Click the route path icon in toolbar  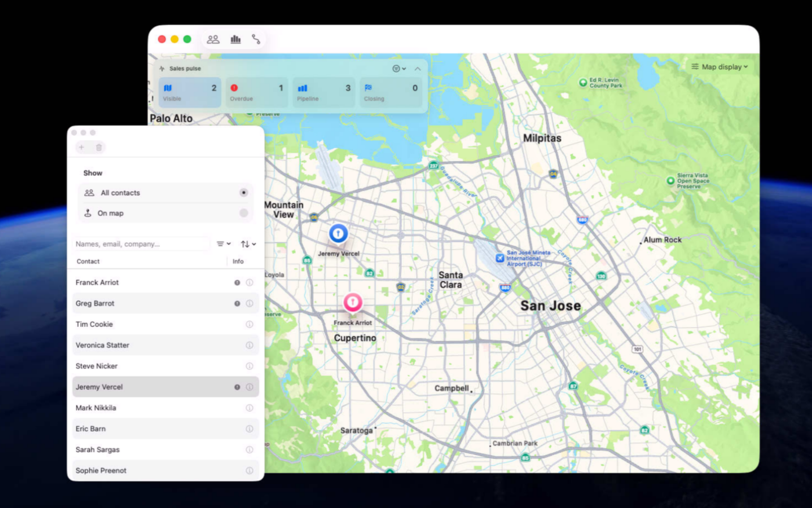click(x=256, y=39)
